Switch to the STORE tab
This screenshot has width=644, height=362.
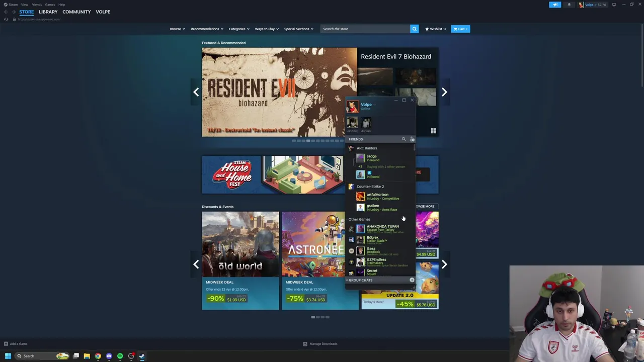tap(27, 12)
